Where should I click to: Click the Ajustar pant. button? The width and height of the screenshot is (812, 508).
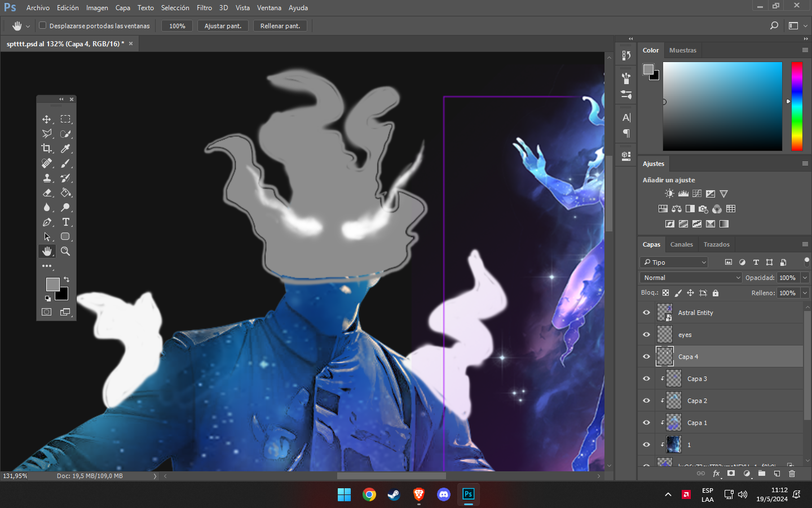[x=223, y=26]
